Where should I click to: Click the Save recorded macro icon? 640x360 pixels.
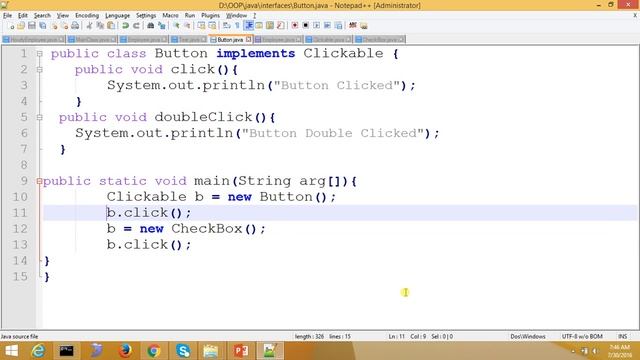338,25
